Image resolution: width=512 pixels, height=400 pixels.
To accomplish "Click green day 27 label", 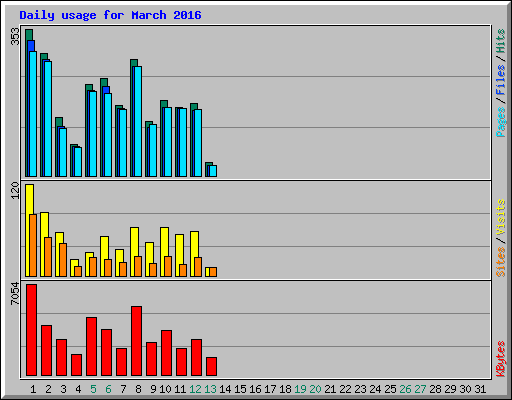I will [x=420, y=389].
